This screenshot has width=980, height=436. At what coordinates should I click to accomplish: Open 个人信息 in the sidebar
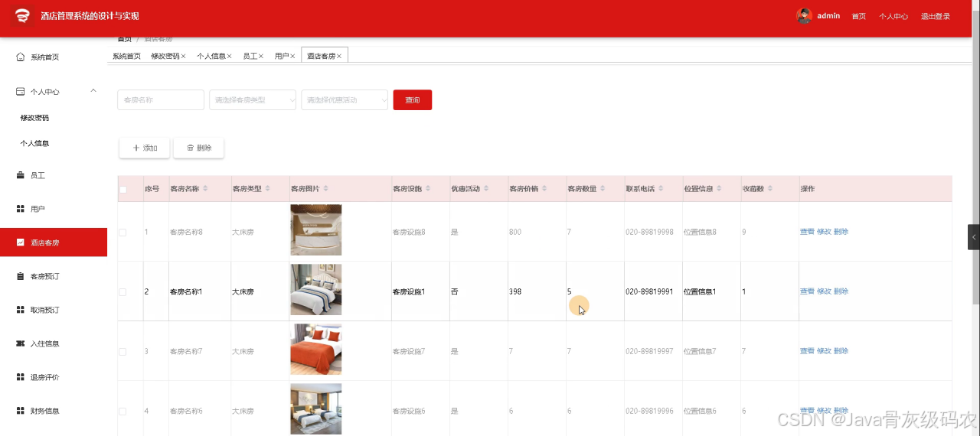tap(34, 143)
